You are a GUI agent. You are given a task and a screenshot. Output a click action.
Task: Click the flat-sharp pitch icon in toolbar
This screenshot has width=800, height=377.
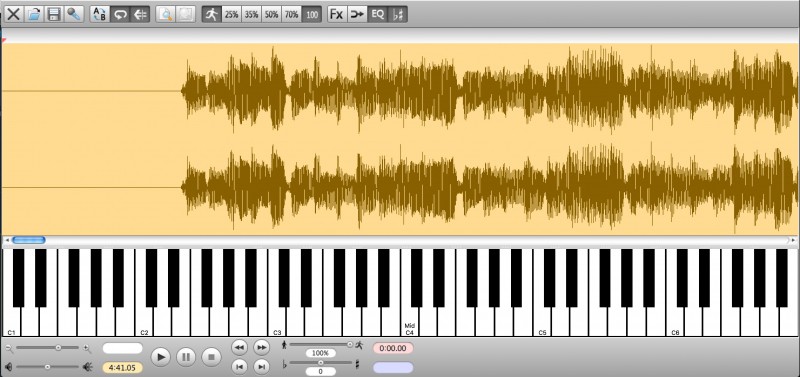click(x=397, y=14)
